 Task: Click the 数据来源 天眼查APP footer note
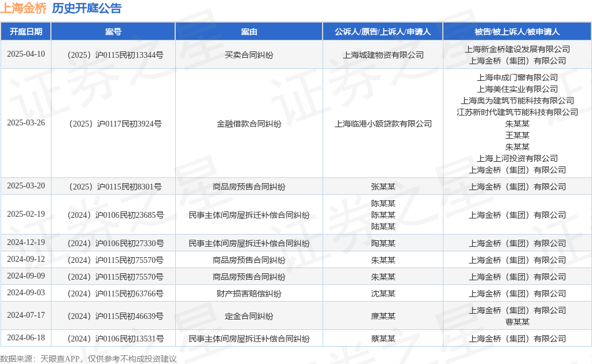pyautogui.click(x=88, y=359)
